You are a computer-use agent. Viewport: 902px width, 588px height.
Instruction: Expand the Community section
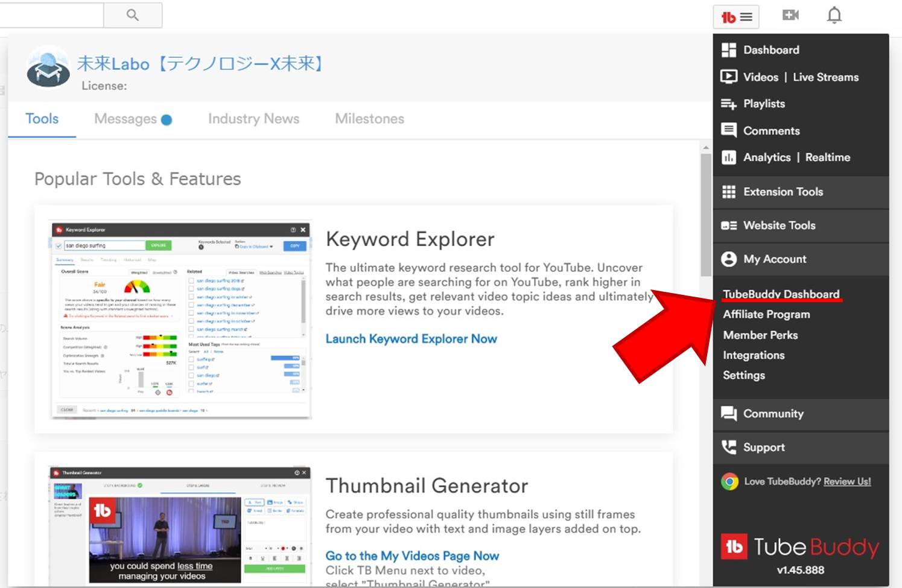tap(801, 414)
